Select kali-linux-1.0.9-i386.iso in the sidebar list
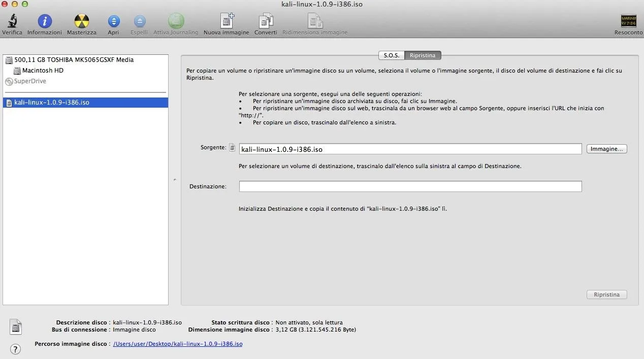The width and height of the screenshot is (644, 359). (85, 103)
